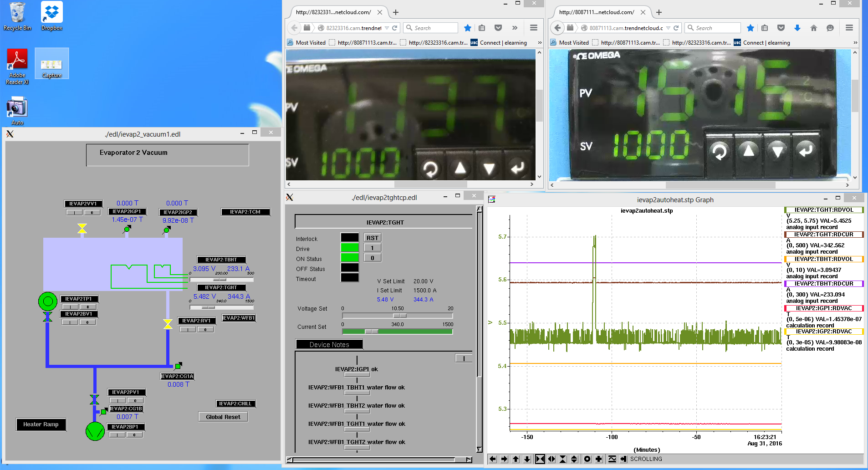
Task: Click the horizontal compress (bow-tie) graph icon
Action: click(x=540, y=459)
